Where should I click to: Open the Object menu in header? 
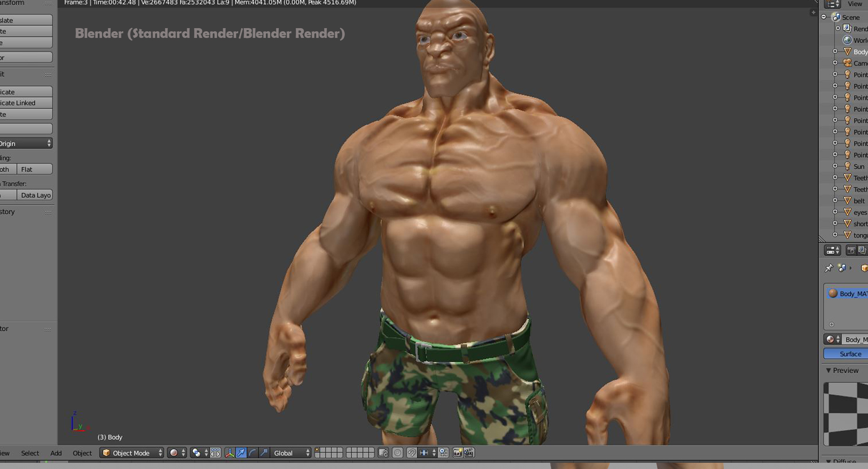[x=82, y=453]
